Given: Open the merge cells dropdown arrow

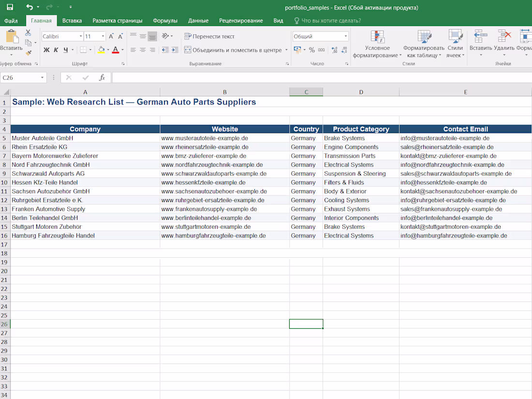Looking at the screenshot, I should click(x=286, y=50).
